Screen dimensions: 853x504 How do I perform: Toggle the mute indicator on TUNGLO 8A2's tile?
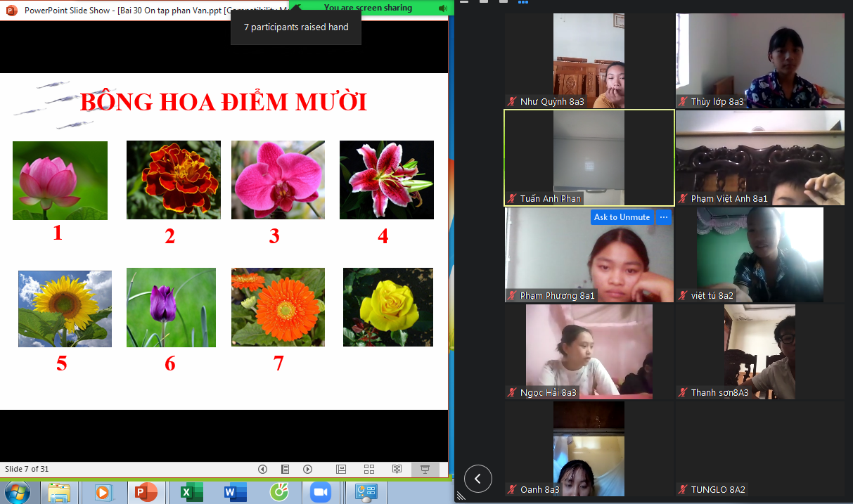pyautogui.click(x=683, y=489)
